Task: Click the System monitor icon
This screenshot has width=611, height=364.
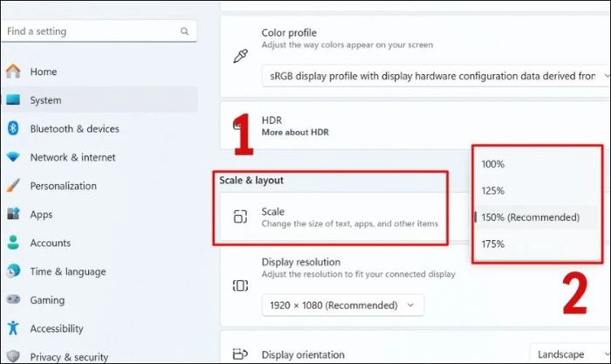Action: 13,100
